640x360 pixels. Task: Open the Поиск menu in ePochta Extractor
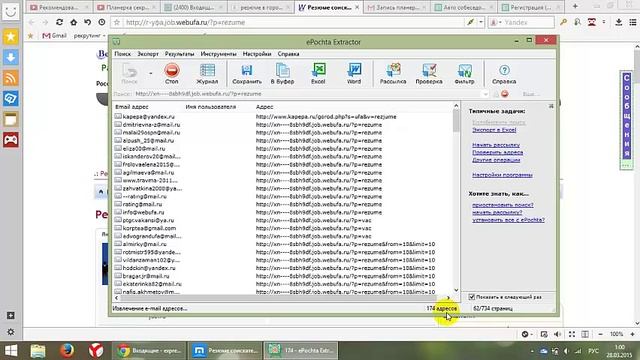click(x=122, y=54)
